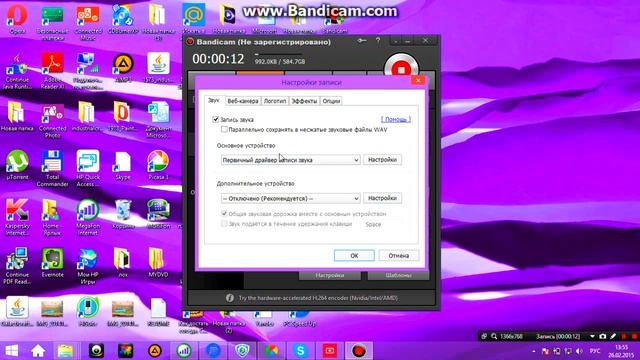Image resolution: width=640 pixels, height=360 pixels.
Task: Select the Opera desktop shortcut
Action: click(17, 19)
